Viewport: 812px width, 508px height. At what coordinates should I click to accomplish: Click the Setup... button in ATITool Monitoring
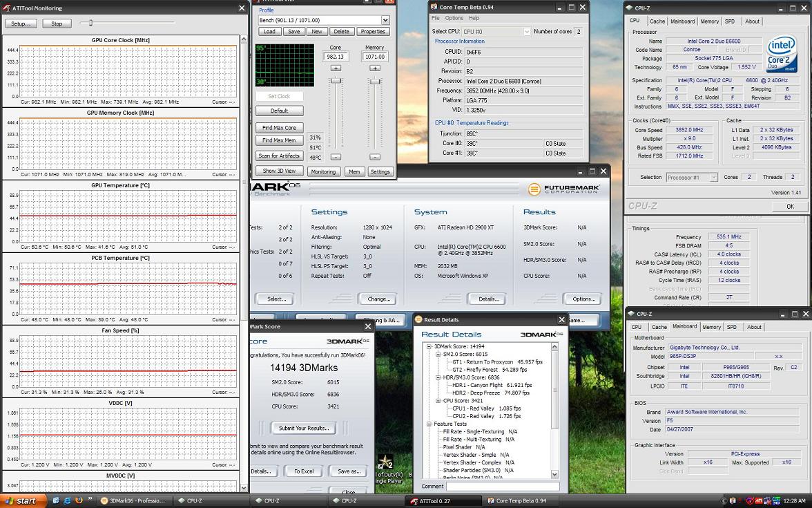(21, 23)
